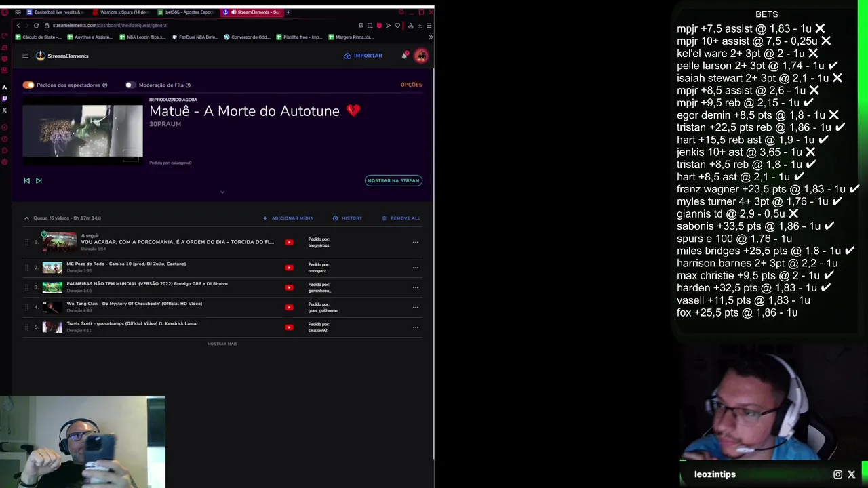Click Adicionar Mídia
Image resolution: width=868 pixels, height=488 pixels.
288,218
